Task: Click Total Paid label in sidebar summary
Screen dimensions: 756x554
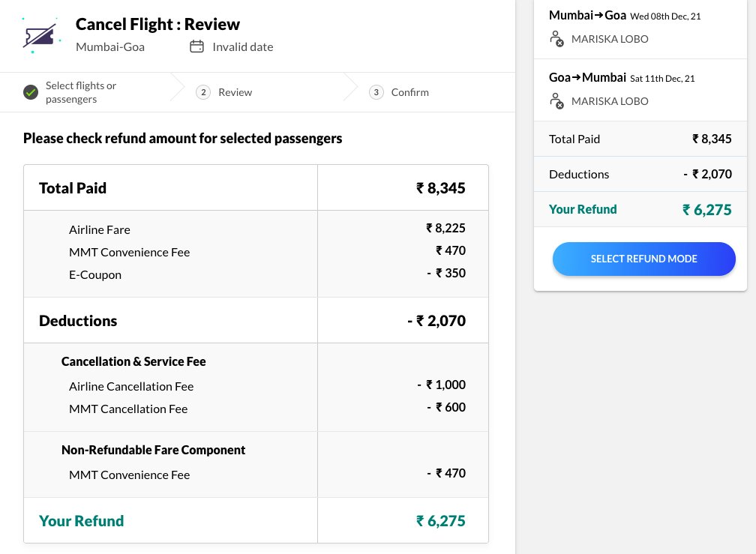Action: [574, 139]
